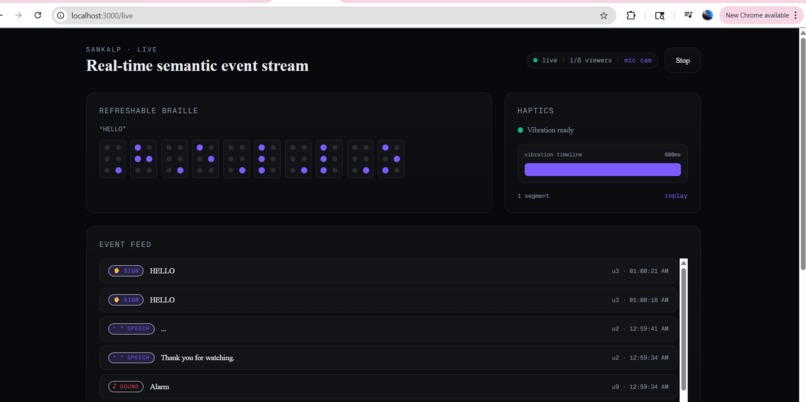The width and height of the screenshot is (806, 402).
Task: Select the braille cell for letter H
Action: (x=143, y=159)
